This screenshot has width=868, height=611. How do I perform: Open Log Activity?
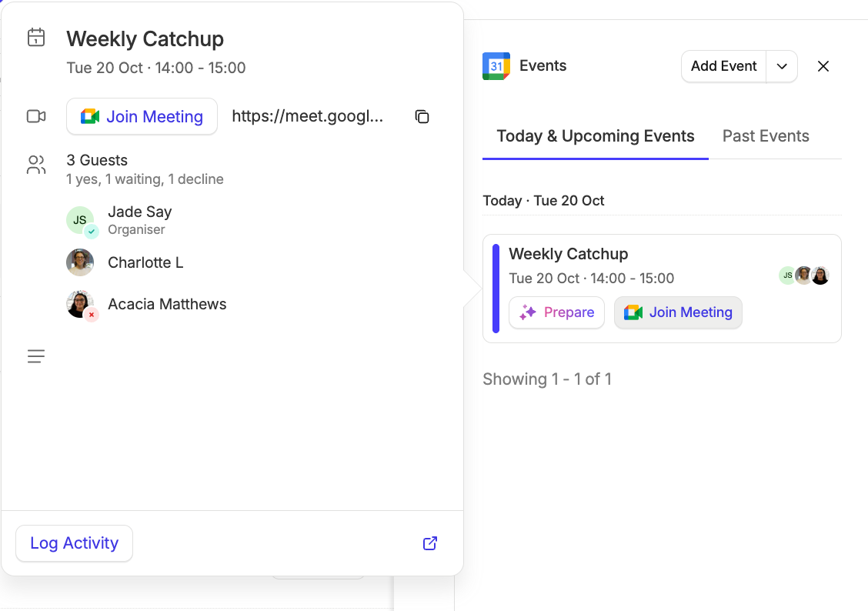point(74,543)
